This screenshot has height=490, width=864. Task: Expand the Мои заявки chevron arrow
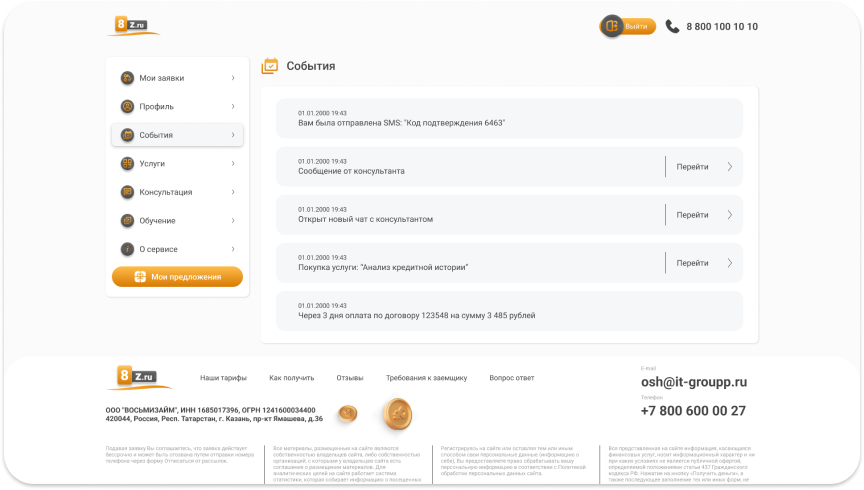(x=233, y=78)
